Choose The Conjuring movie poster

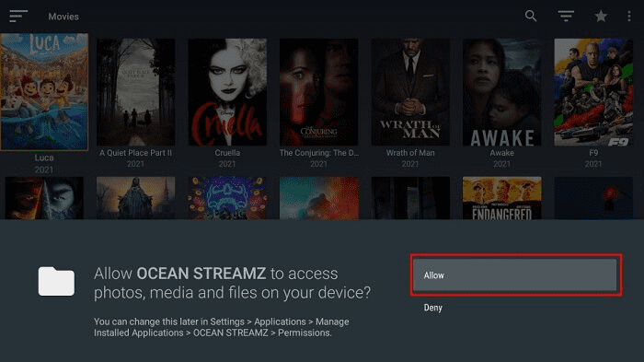(318, 92)
